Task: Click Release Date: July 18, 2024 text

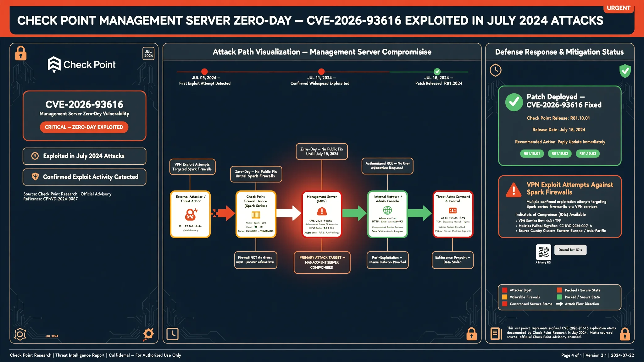Action: (559, 130)
